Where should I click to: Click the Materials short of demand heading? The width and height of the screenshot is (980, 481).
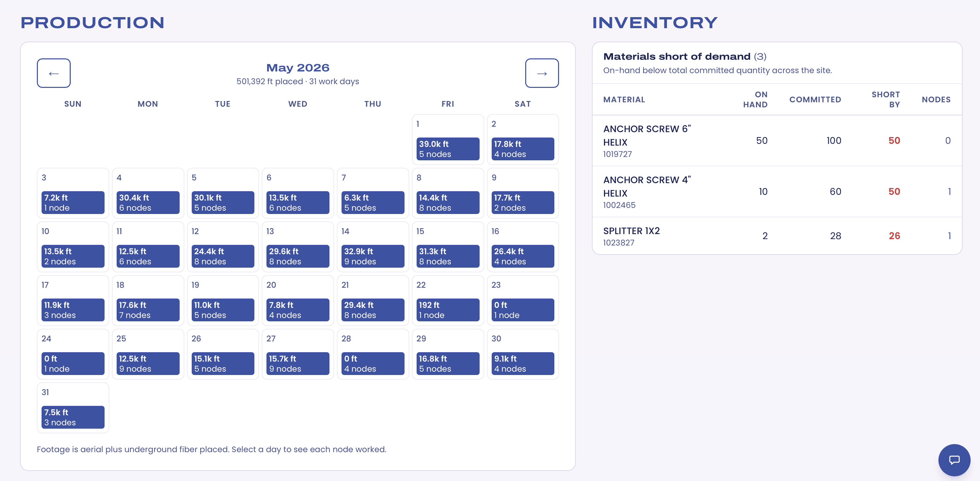point(677,57)
